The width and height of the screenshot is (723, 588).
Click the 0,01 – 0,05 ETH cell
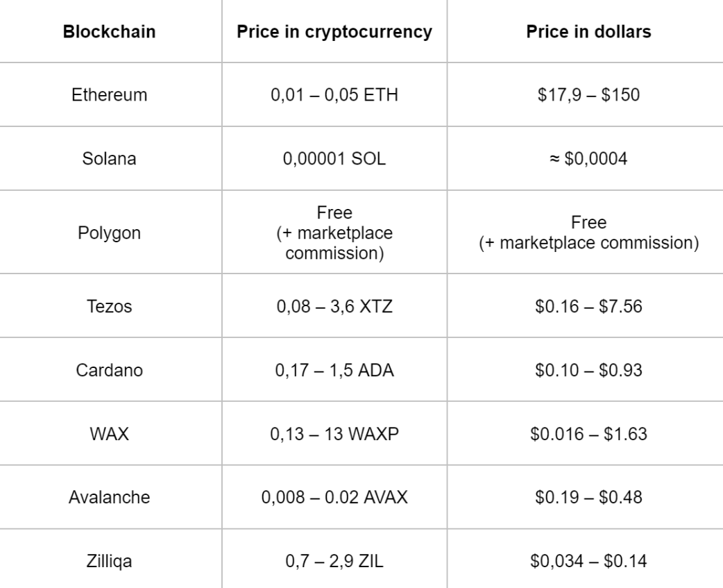coord(334,95)
